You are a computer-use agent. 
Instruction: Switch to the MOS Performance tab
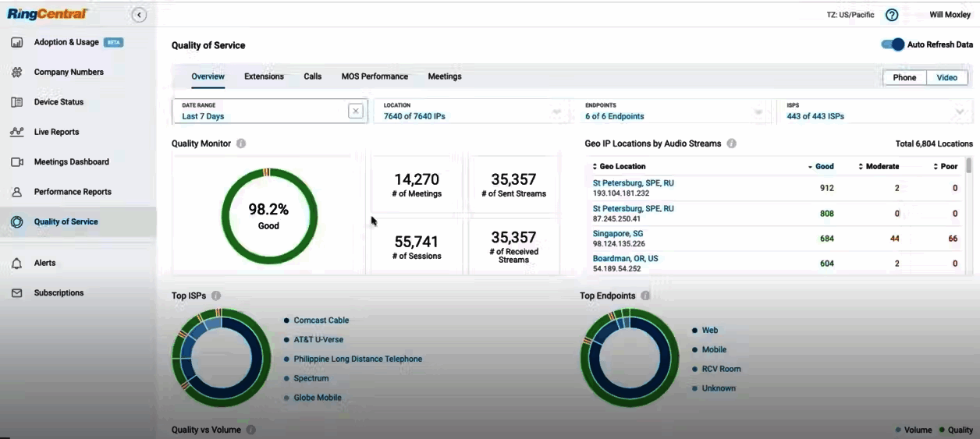[375, 76]
